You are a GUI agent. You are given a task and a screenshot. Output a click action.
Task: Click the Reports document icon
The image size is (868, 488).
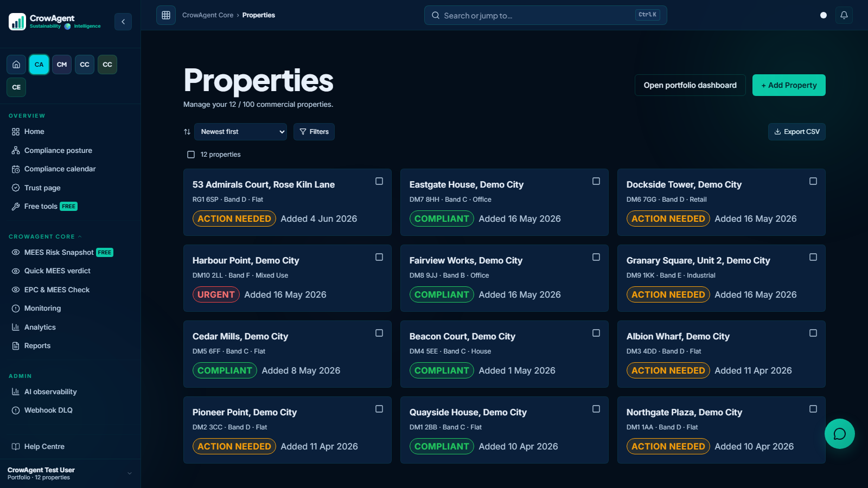(x=16, y=346)
